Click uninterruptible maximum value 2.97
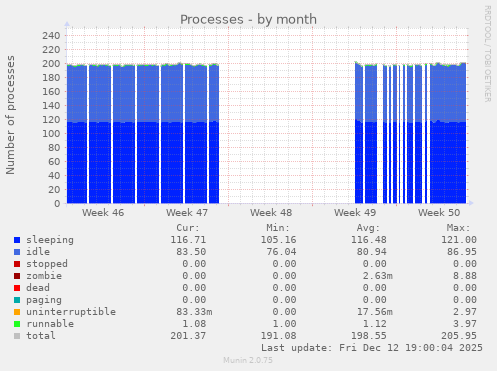497x371 pixels. (465, 312)
